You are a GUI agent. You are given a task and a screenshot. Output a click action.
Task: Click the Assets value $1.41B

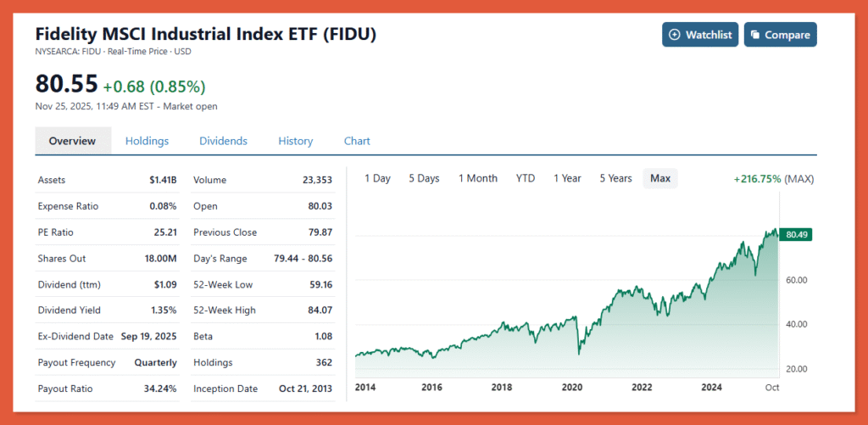click(163, 180)
